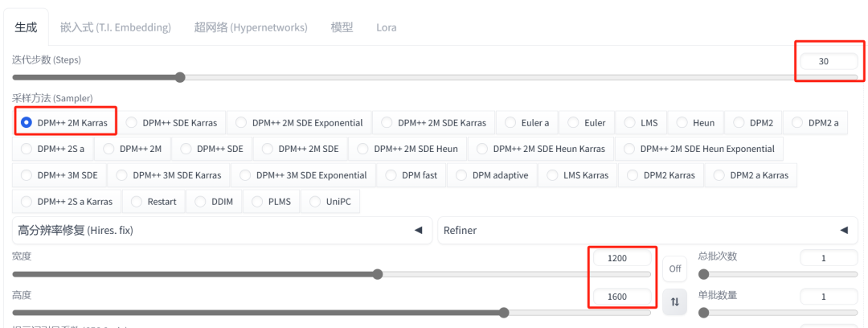Screen dimensions: 868x328
Task: Click the 高度 value field showing 1600
Action: click(622, 297)
